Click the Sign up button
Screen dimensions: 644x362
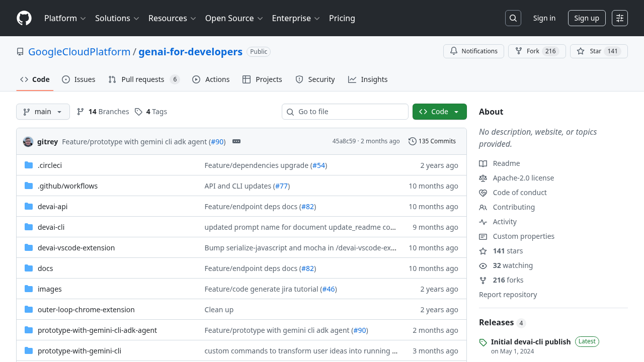(587, 18)
